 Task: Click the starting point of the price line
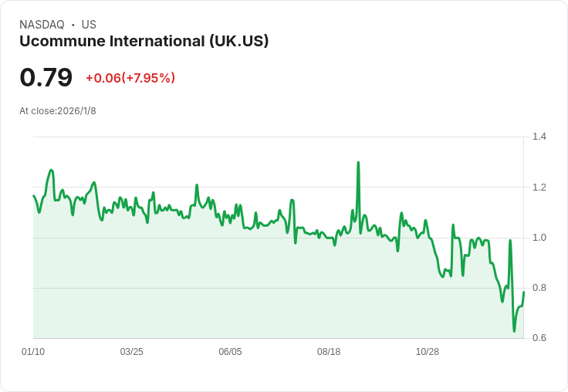point(34,196)
